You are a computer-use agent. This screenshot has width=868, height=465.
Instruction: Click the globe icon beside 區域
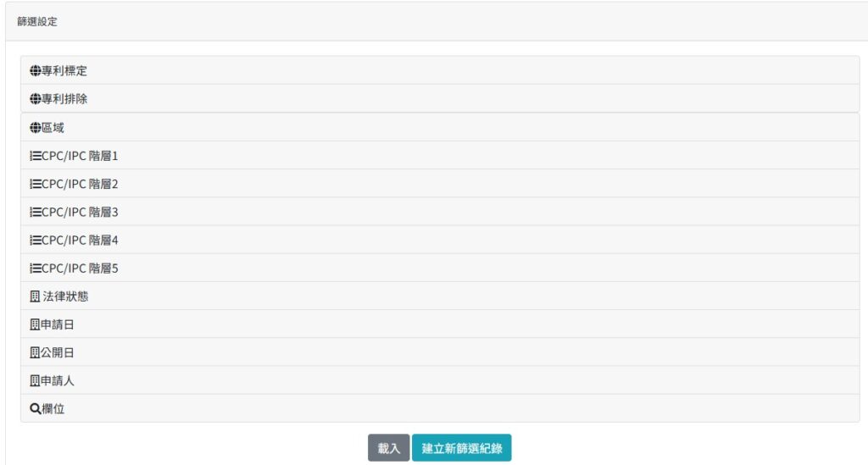click(36, 128)
